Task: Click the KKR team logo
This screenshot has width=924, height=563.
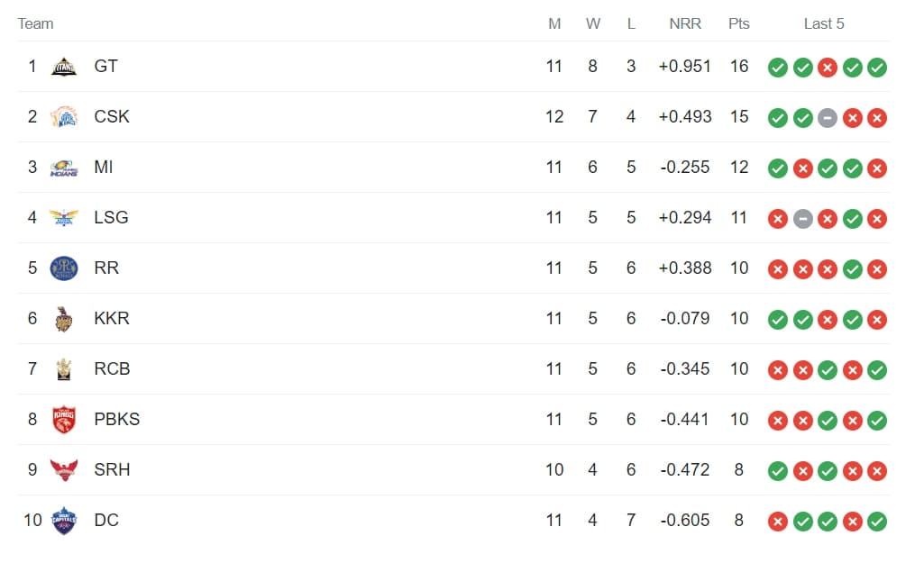Action: 64,319
